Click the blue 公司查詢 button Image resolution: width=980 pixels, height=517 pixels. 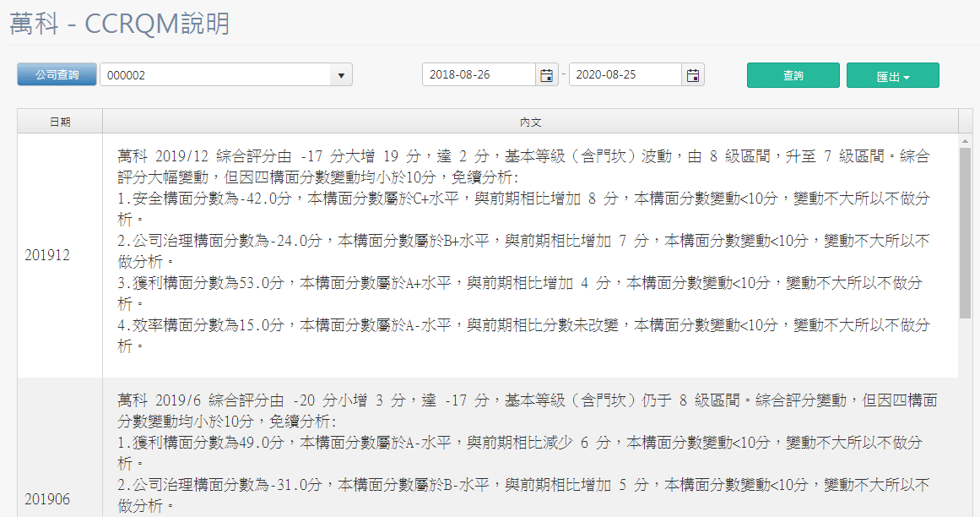coord(56,74)
